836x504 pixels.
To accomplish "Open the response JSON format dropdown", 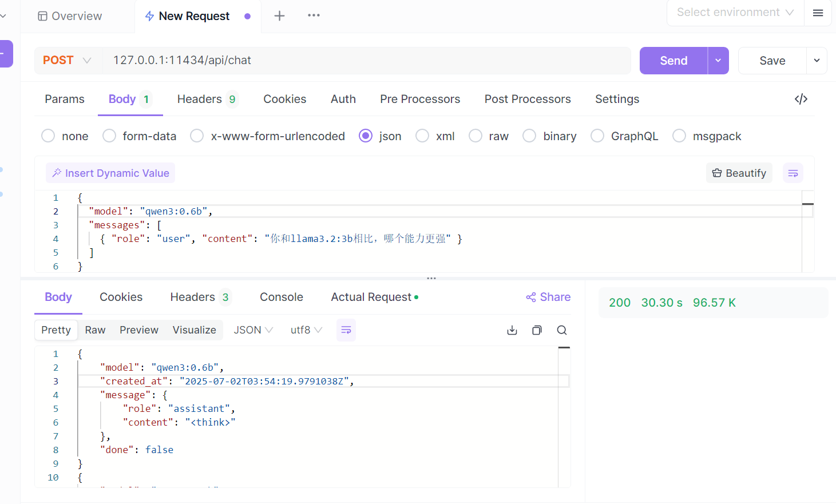I will (253, 330).
